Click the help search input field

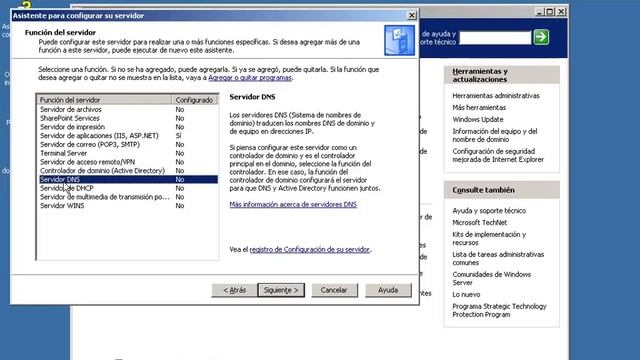495,38
